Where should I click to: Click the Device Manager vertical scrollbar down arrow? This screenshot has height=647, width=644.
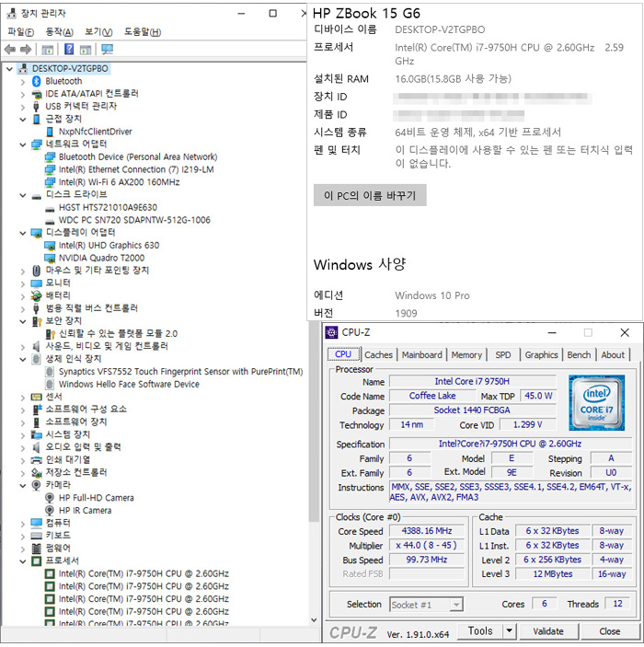click(314, 619)
